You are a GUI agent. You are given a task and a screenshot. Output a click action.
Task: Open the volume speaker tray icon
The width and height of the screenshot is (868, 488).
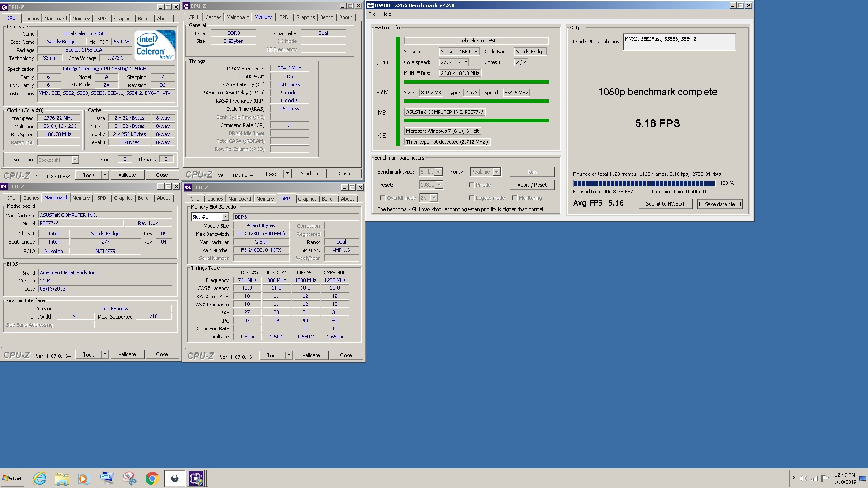[x=803, y=479]
